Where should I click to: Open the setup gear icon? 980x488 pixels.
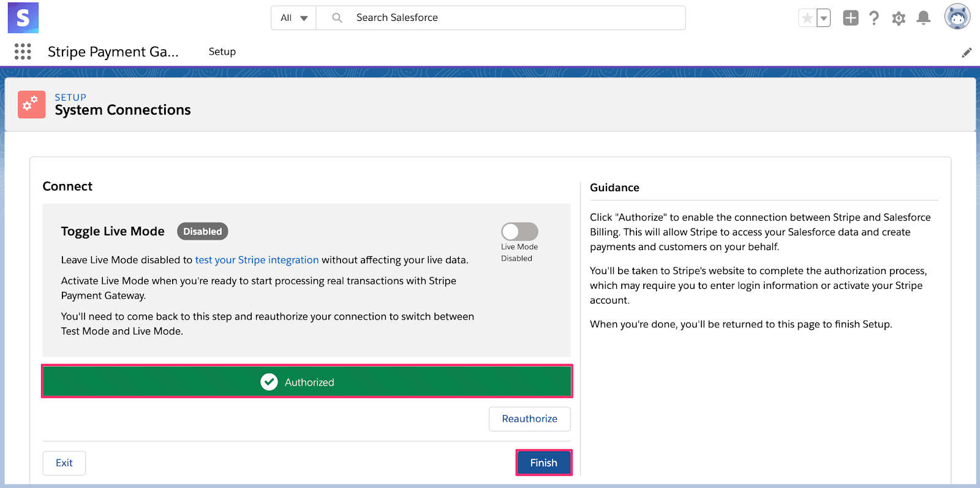coord(899,18)
